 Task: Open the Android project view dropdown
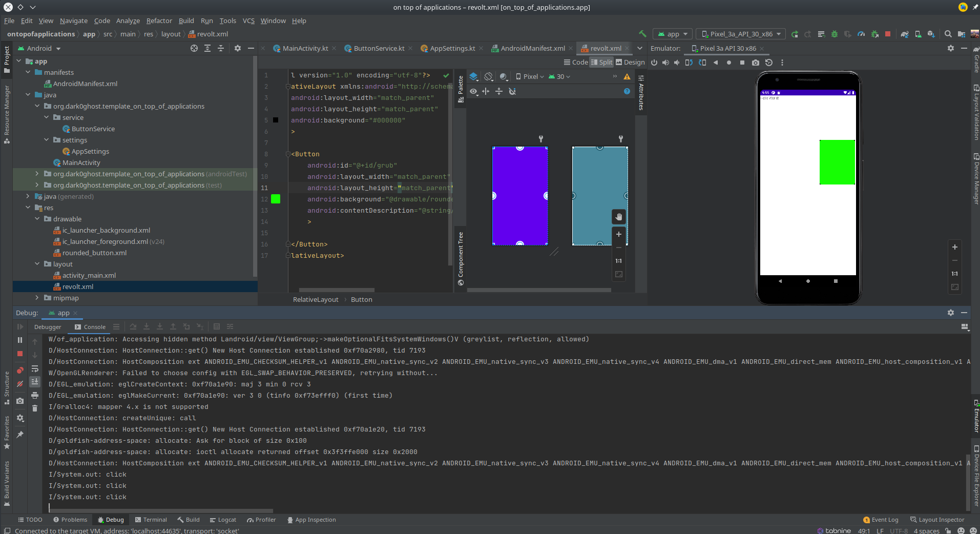[39, 48]
